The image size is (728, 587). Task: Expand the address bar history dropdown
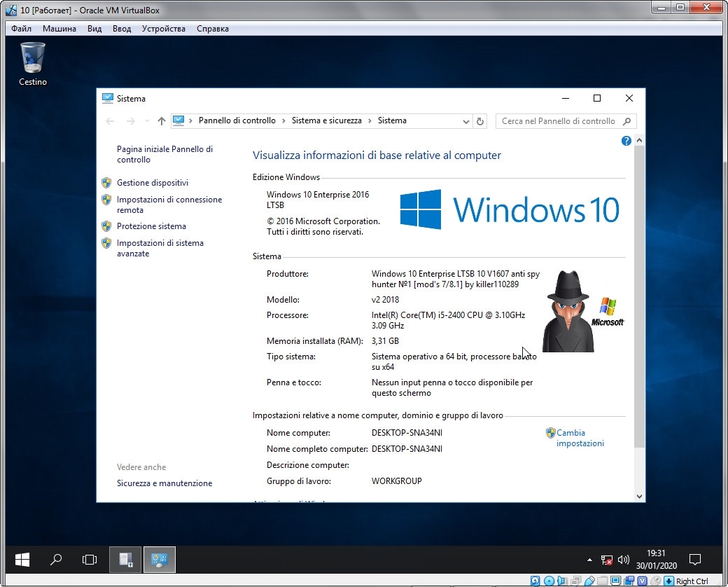[467, 121]
